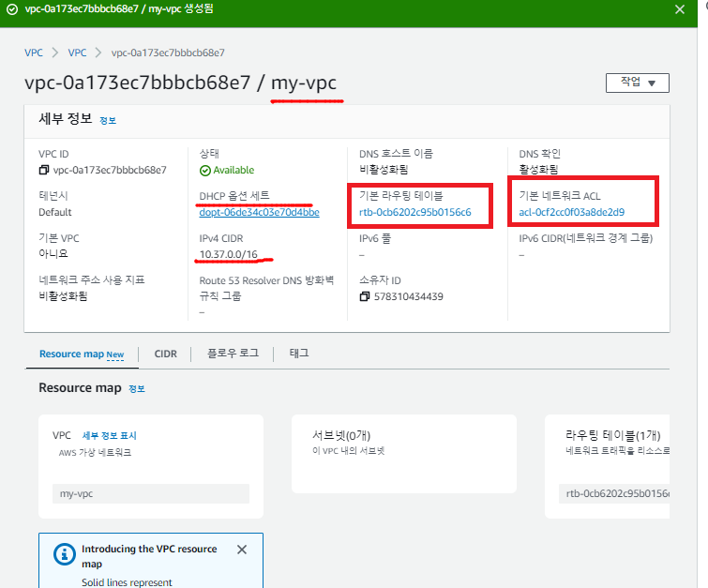Viewport: 708px width, 588px height.
Task: Go to first VPC breadcrumb link
Action: click(x=34, y=53)
